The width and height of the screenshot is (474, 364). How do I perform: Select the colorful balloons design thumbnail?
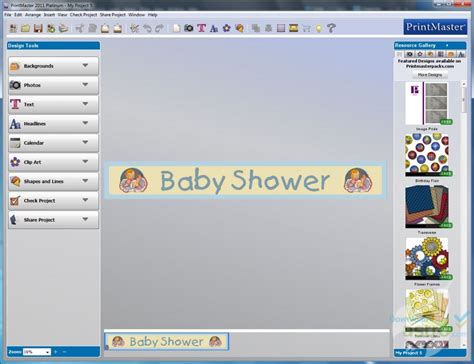click(x=427, y=155)
